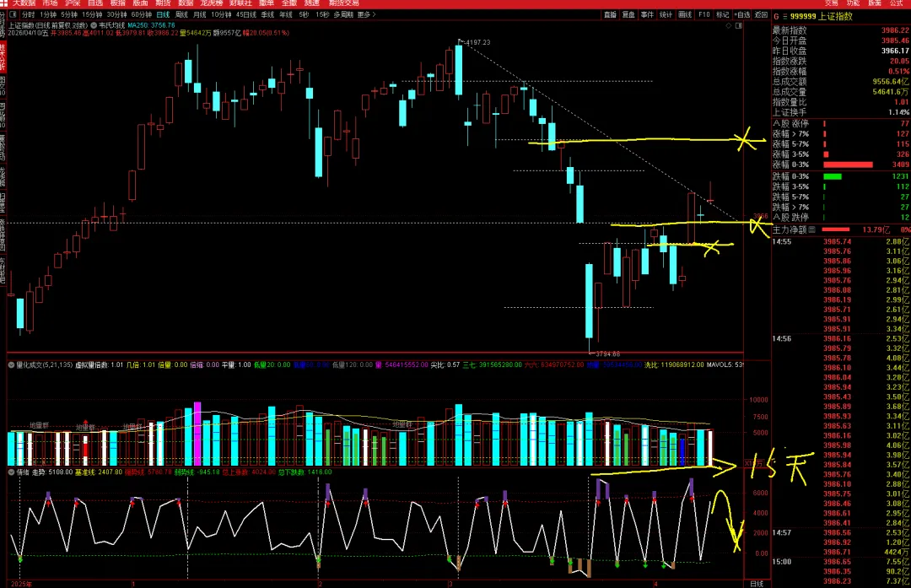Expand the 更多 periods chevron
This screenshot has height=588, width=911.
point(367,14)
